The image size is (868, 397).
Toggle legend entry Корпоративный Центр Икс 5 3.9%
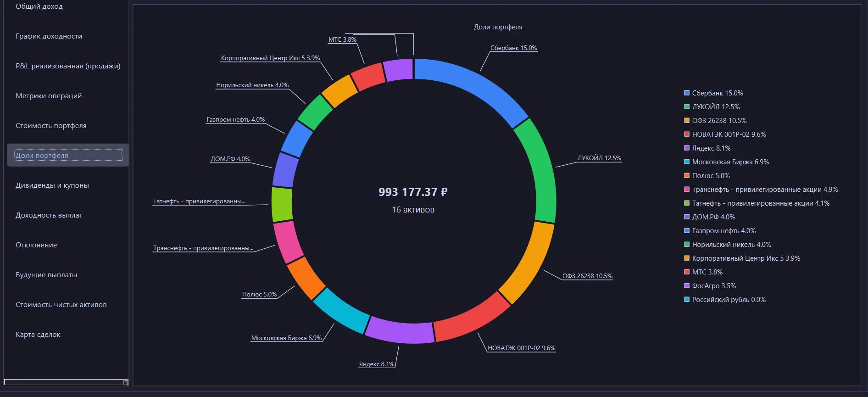(742, 258)
